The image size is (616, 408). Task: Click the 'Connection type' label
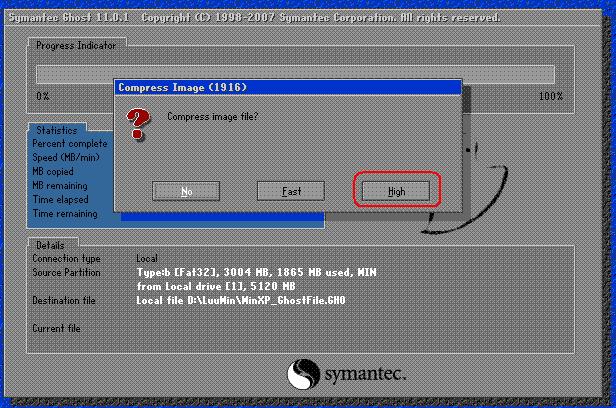(66, 258)
